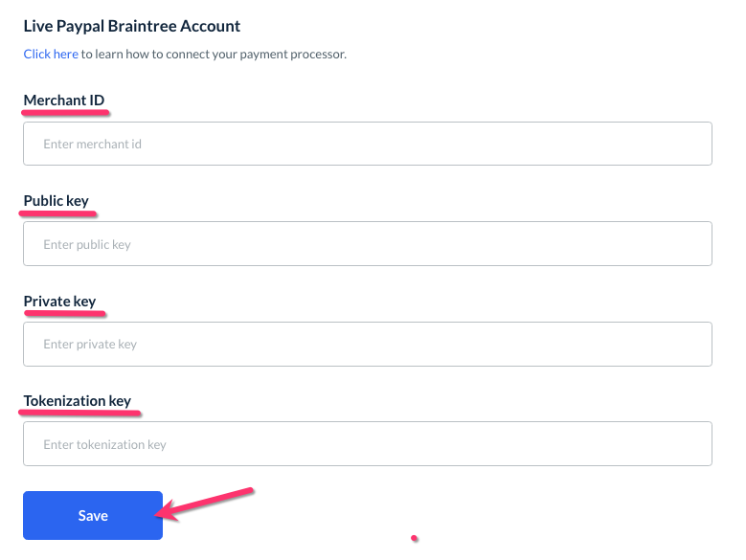Click the 'Enter tokenization key' placeholder text
The width and height of the screenshot is (746, 560).
tap(105, 444)
